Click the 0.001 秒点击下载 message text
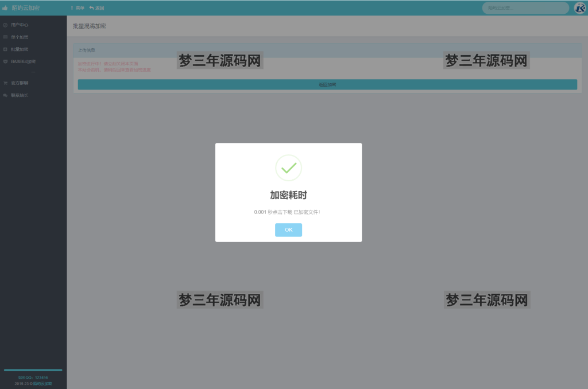 click(287, 212)
